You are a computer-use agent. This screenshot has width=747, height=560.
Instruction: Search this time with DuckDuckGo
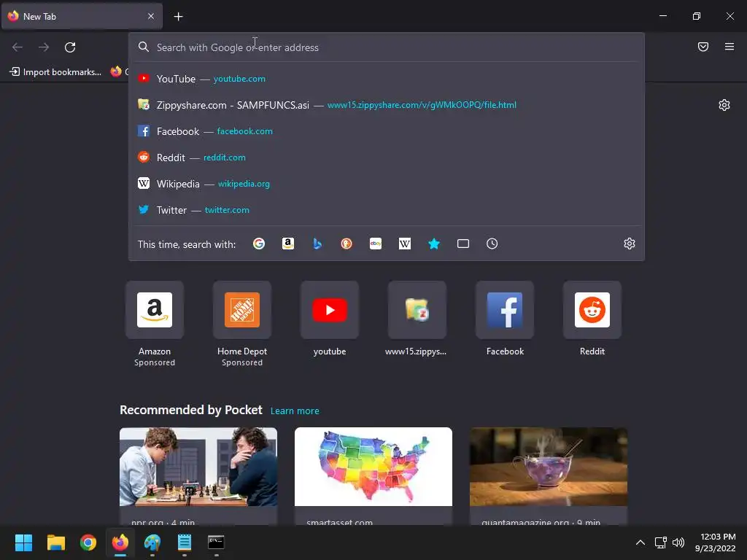(347, 244)
